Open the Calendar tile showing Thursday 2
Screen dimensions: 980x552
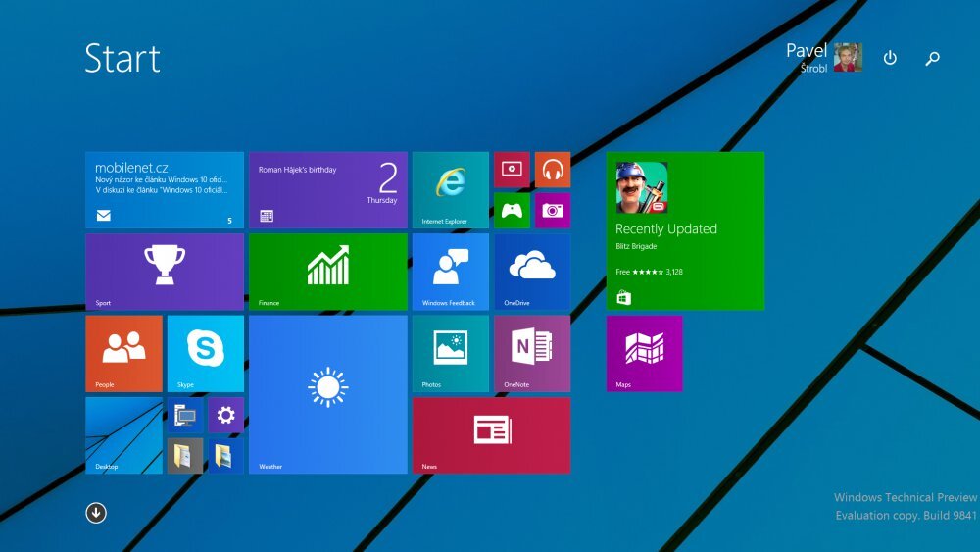pyautogui.click(x=328, y=190)
